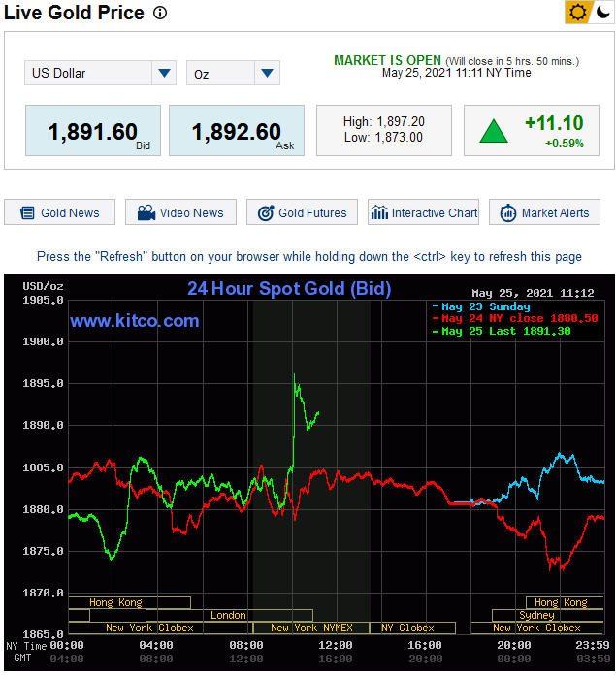Click the 1880.0 price axis label
Image resolution: width=616 pixels, height=676 pixels.
[x=43, y=509]
